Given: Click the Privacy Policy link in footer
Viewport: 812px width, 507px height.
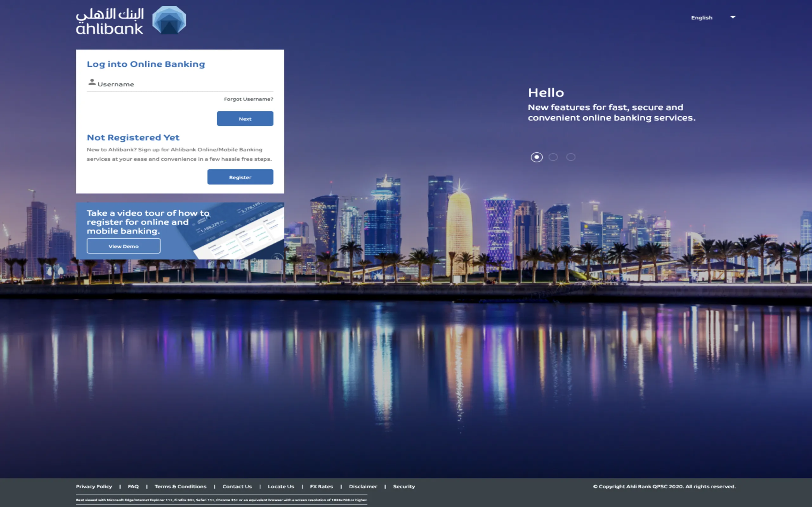Looking at the screenshot, I should [94, 486].
